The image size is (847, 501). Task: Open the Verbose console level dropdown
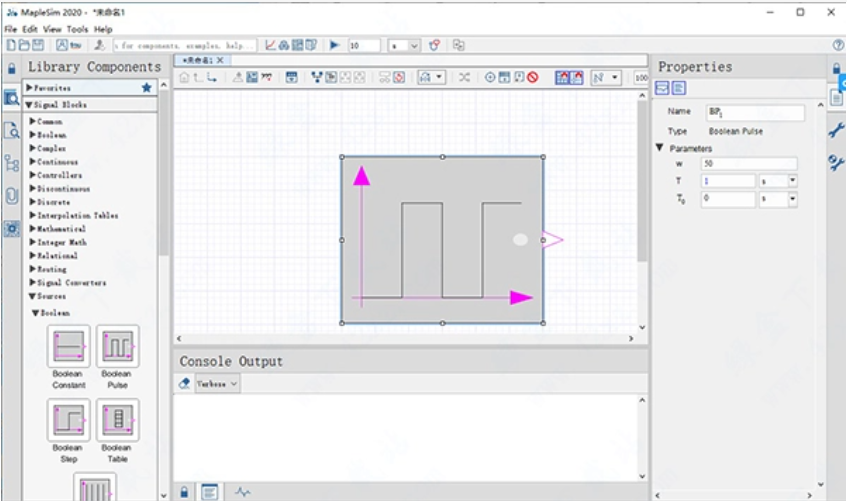(217, 384)
